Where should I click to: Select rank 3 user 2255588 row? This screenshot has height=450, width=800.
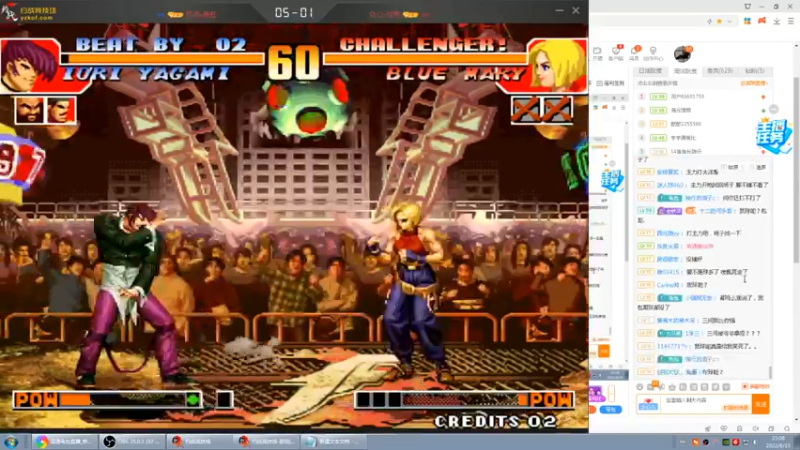[x=703, y=124]
